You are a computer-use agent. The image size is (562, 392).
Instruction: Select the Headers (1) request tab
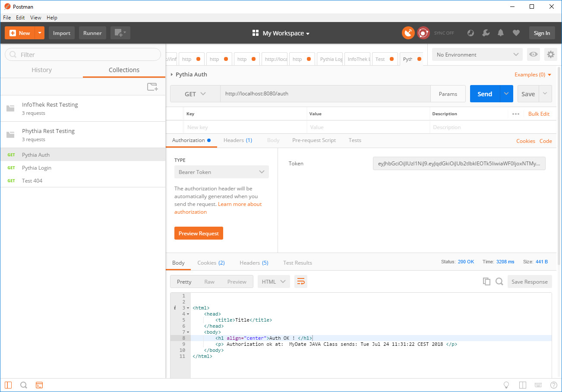(x=238, y=140)
